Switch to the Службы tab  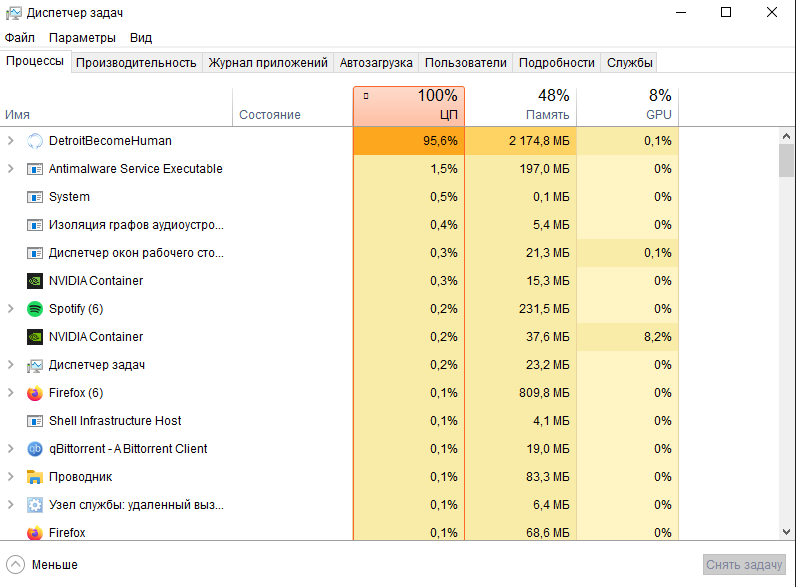(629, 62)
